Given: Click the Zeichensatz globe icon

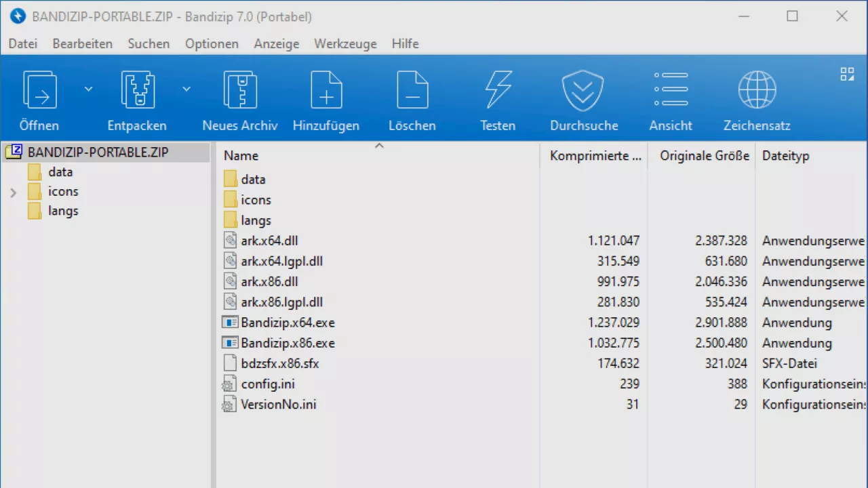Looking at the screenshot, I should coord(757,89).
